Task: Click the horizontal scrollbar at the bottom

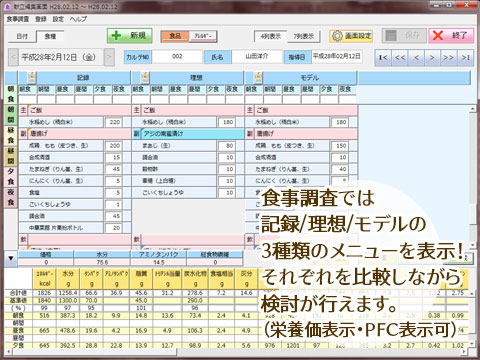Action: 237,351
